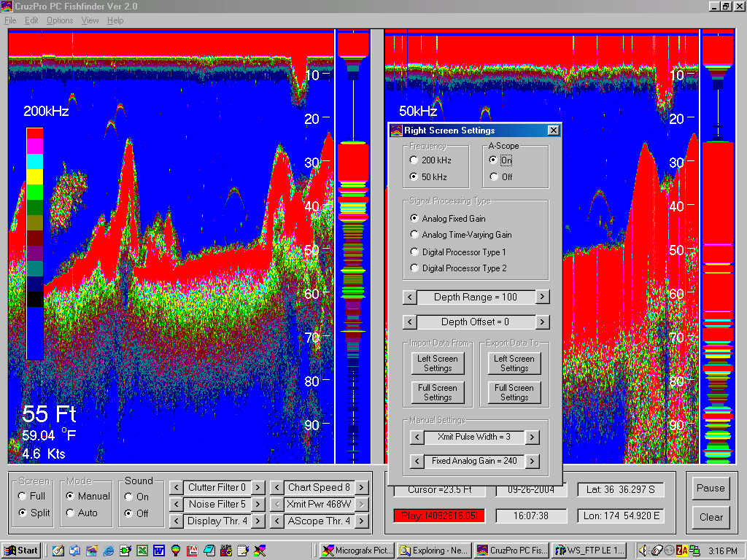
Task: Turn A-Scope off in the settings dialog
Action: [493, 176]
